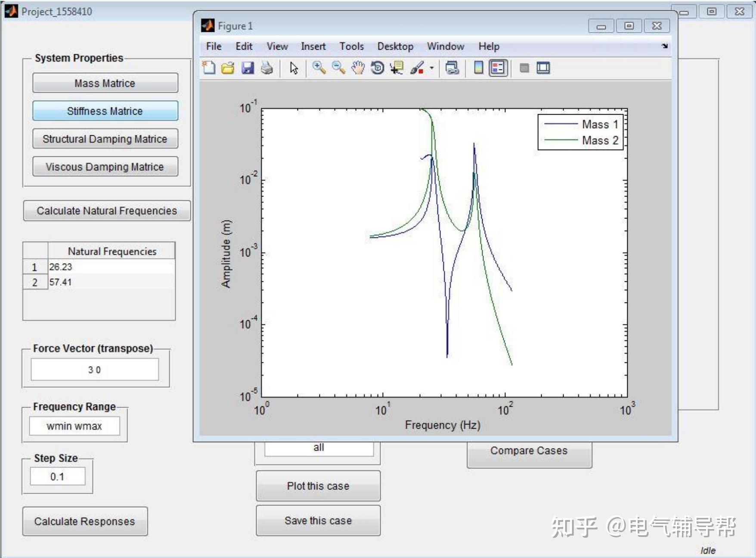756x558 pixels.
Task: Activate the Data Cursor tool
Action: pyautogui.click(x=396, y=68)
